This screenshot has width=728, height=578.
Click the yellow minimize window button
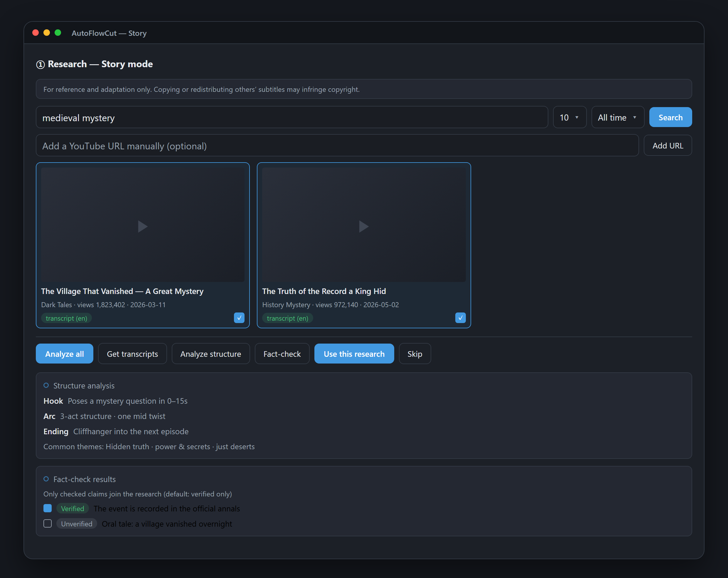pos(47,33)
